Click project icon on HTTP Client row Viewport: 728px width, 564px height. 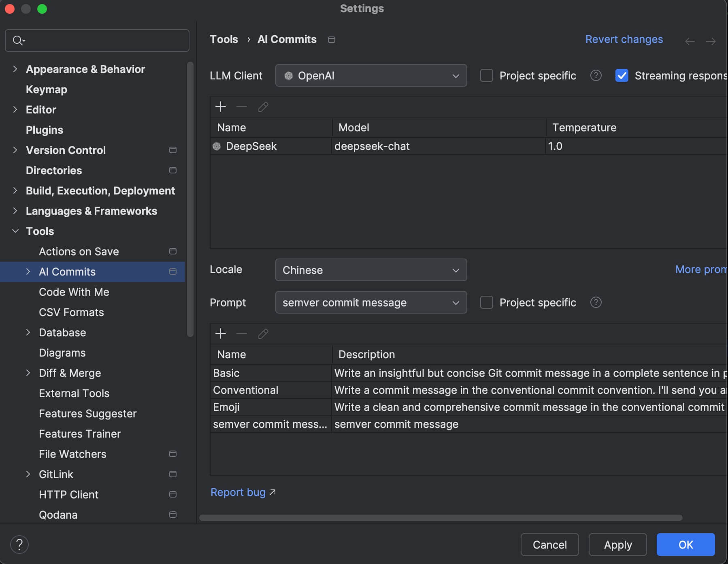[173, 494]
